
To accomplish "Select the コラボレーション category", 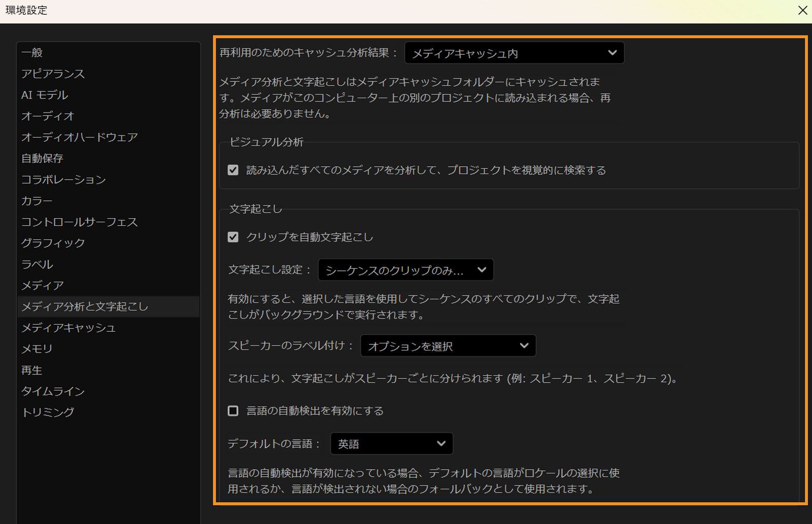I will (x=63, y=179).
